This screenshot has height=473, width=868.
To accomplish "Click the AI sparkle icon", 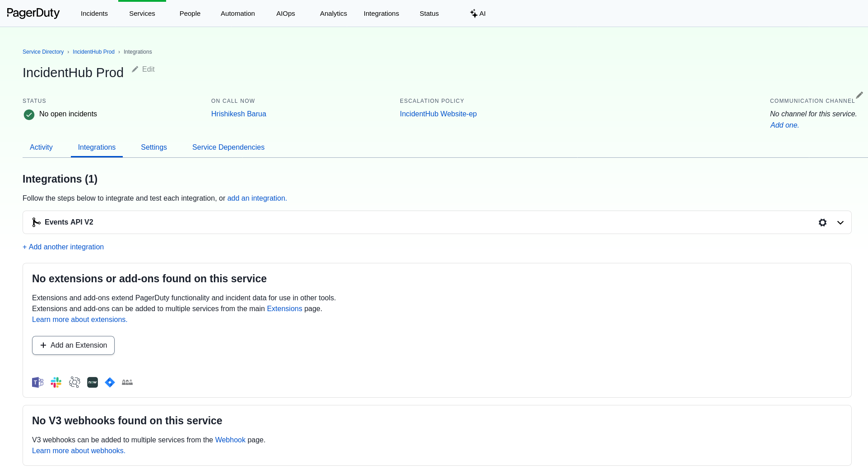I will [x=473, y=14].
